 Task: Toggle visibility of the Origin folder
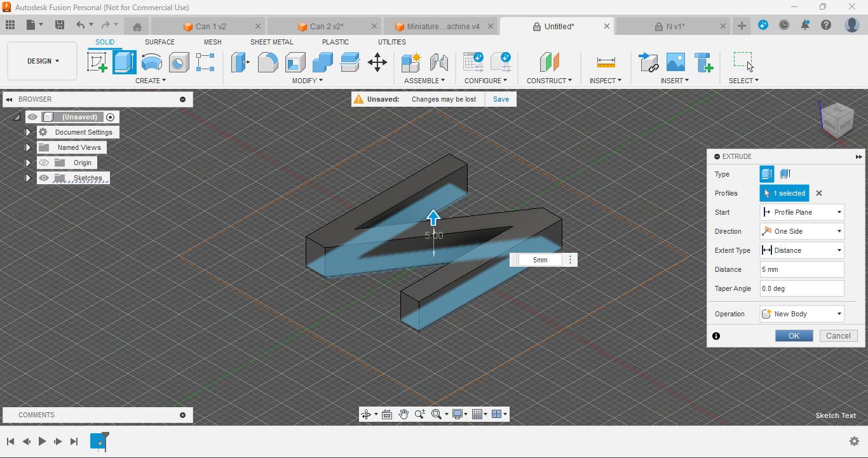click(43, 163)
